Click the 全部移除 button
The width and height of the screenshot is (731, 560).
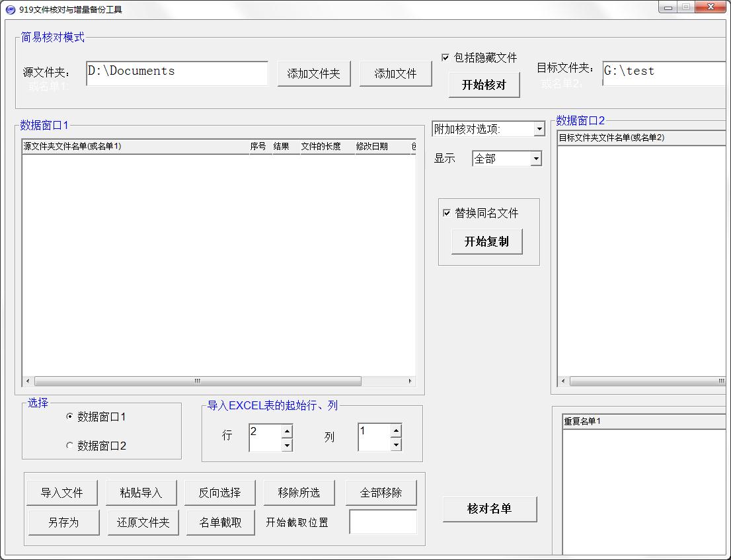(x=381, y=493)
